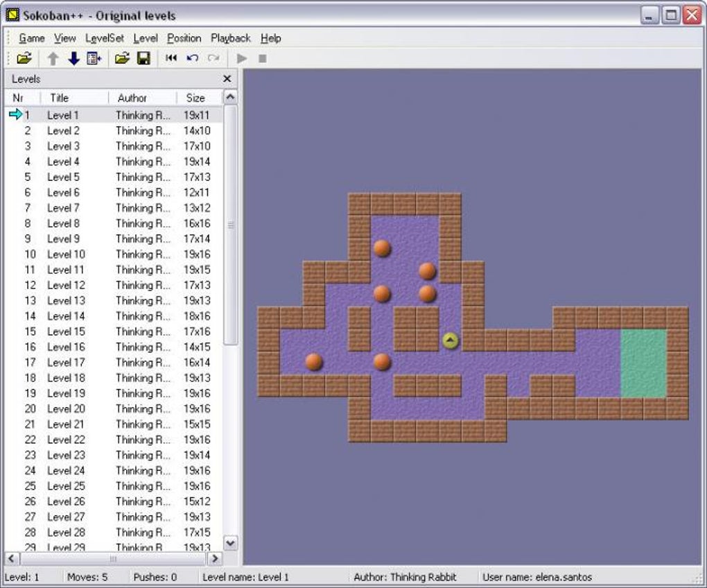Select Level 6 row
The width and height of the screenshot is (707, 588).
pyautogui.click(x=114, y=193)
